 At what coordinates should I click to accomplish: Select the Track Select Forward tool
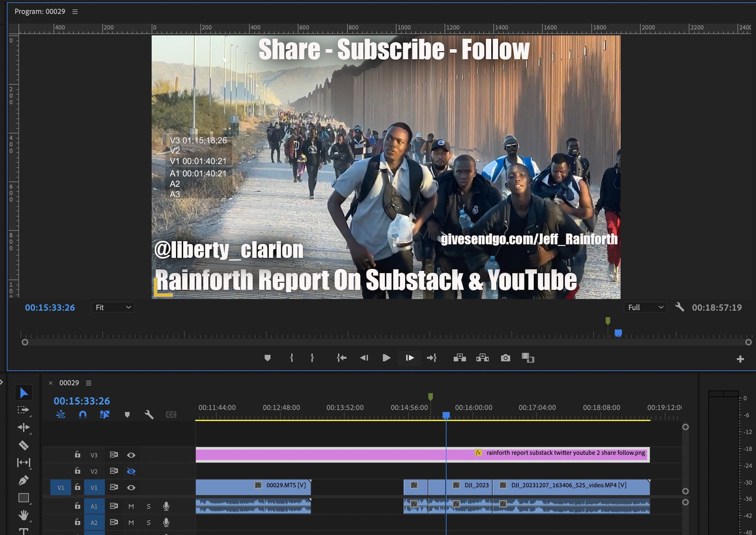[x=23, y=410]
